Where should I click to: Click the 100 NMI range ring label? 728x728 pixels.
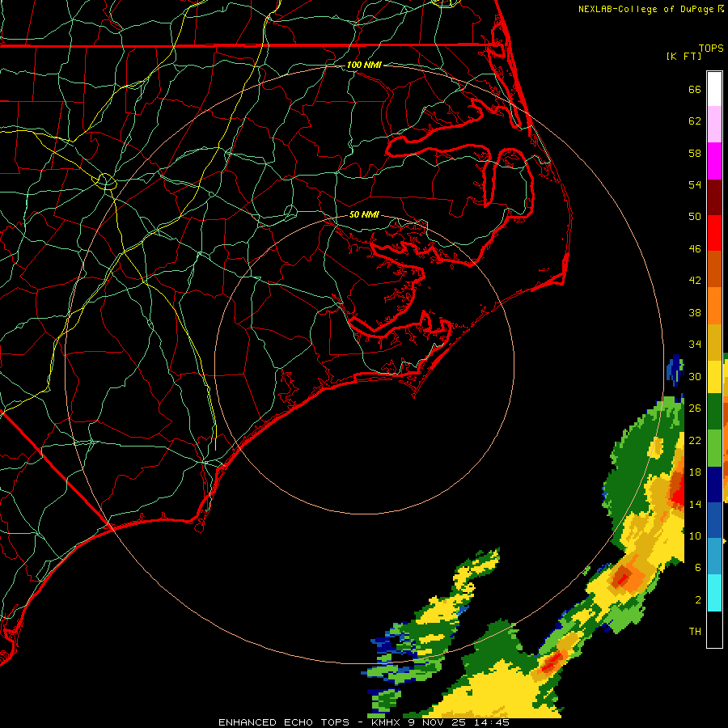(363, 65)
